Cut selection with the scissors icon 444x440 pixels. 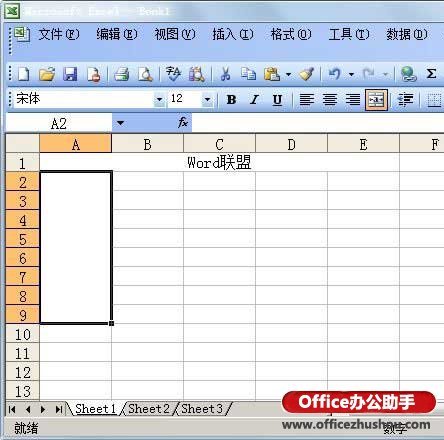pos(226,74)
